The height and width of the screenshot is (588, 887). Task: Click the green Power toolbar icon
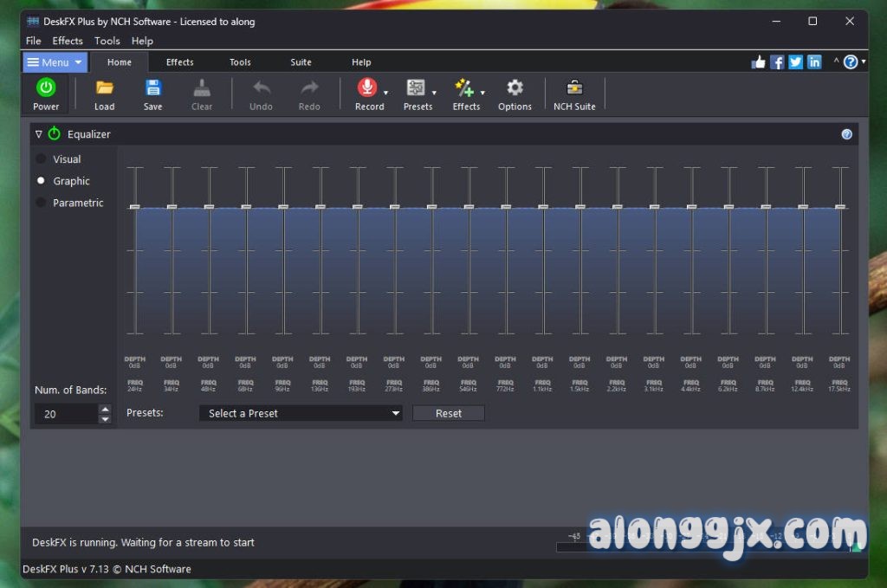[46, 87]
